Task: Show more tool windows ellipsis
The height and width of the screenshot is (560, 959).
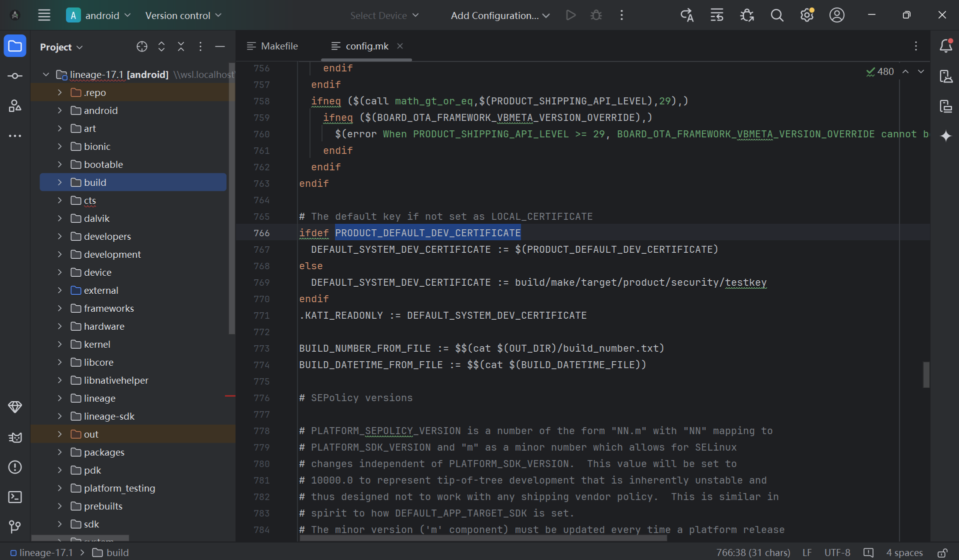Action: (15, 135)
